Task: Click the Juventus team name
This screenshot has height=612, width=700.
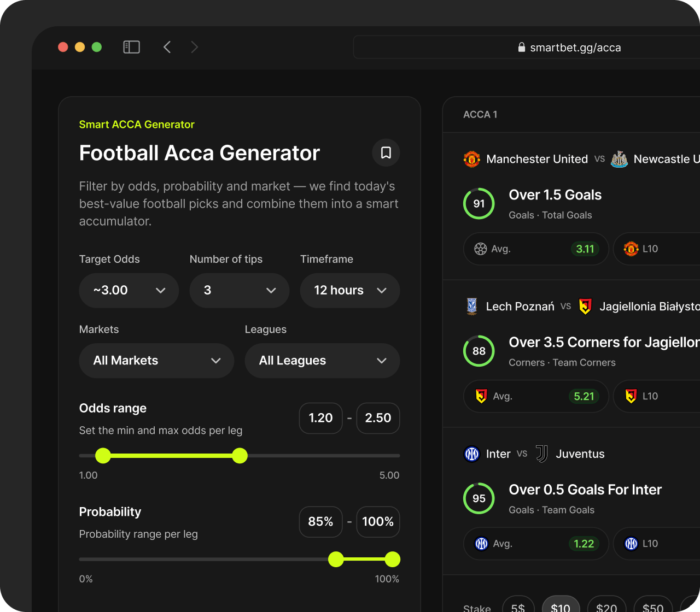Action: [x=580, y=454]
